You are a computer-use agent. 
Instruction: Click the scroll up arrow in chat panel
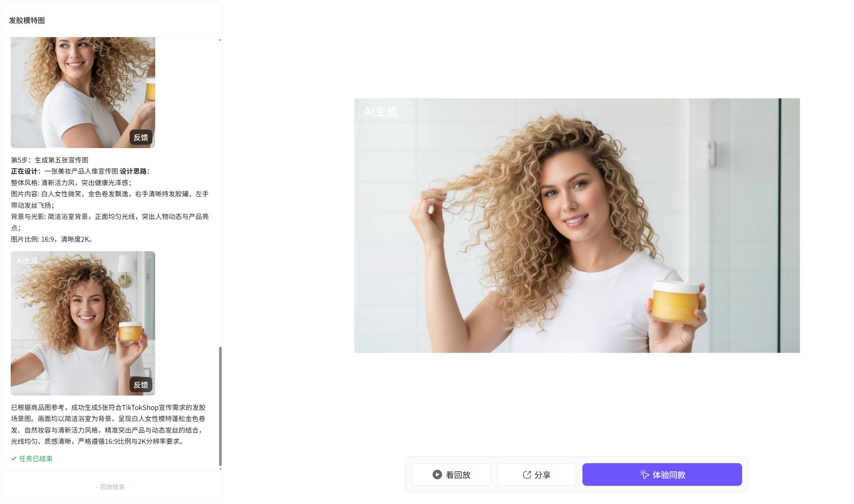220,40
